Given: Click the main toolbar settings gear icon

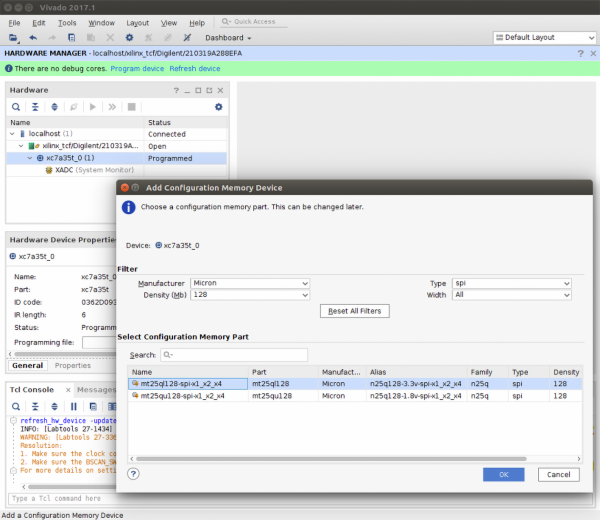Looking at the screenshot, I should tap(129, 38).
